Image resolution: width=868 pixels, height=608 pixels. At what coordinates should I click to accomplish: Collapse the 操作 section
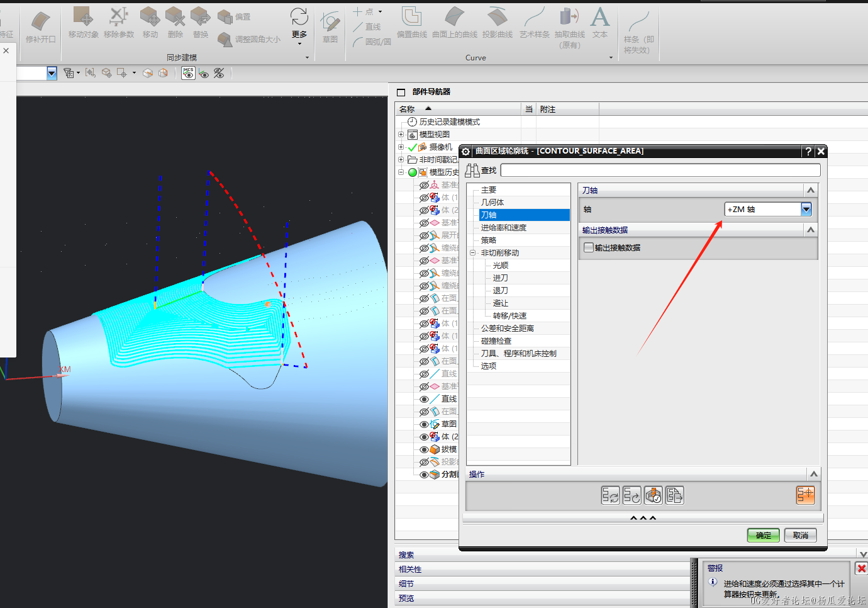(813, 474)
